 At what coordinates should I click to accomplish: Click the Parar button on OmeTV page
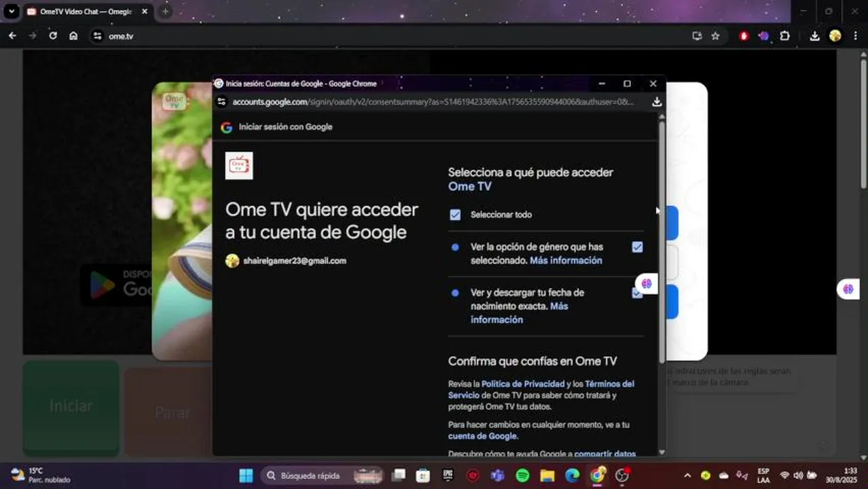coord(172,412)
